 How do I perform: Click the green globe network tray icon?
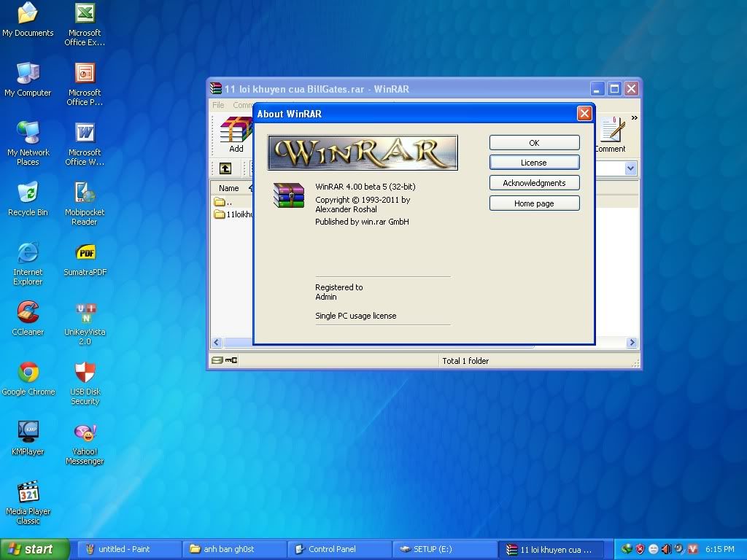click(627, 549)
